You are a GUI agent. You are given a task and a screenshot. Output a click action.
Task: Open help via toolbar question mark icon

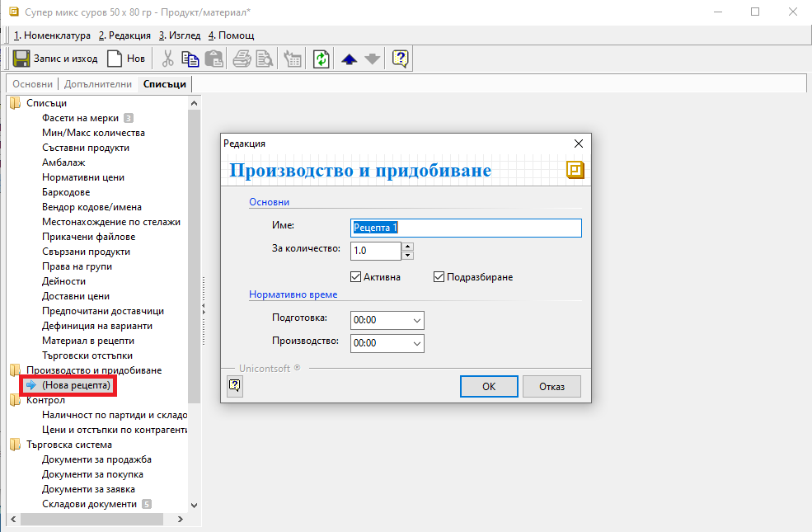(400, 59)
